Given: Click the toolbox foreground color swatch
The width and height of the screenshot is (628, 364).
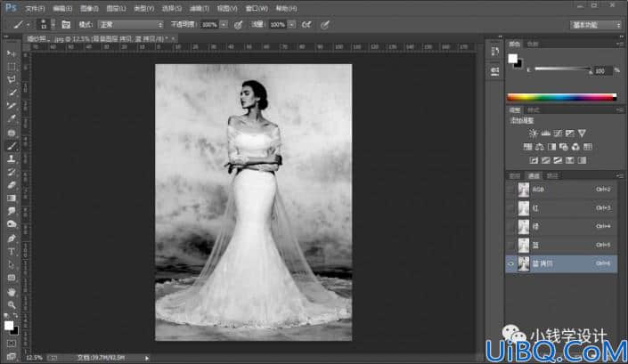Looking at the screenshot, I should (x=8, y=325).
